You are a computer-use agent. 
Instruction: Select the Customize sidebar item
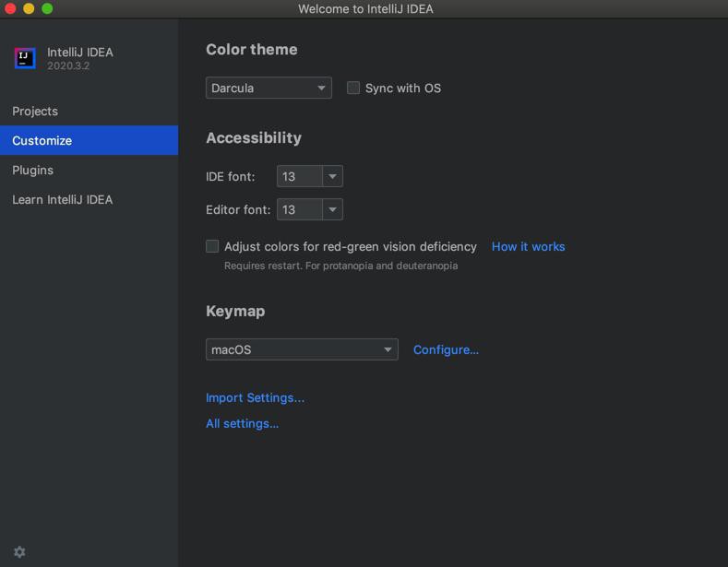[90, 140]
